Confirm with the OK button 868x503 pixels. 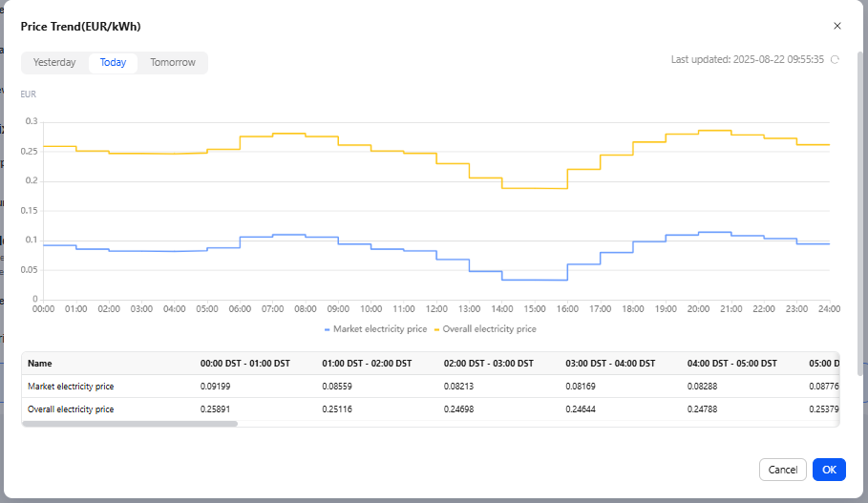(x=828, y=470)
